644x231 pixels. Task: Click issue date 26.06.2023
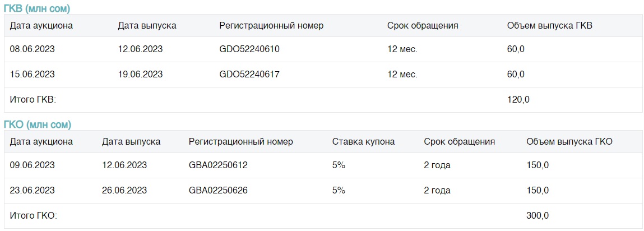click(124, 191)
